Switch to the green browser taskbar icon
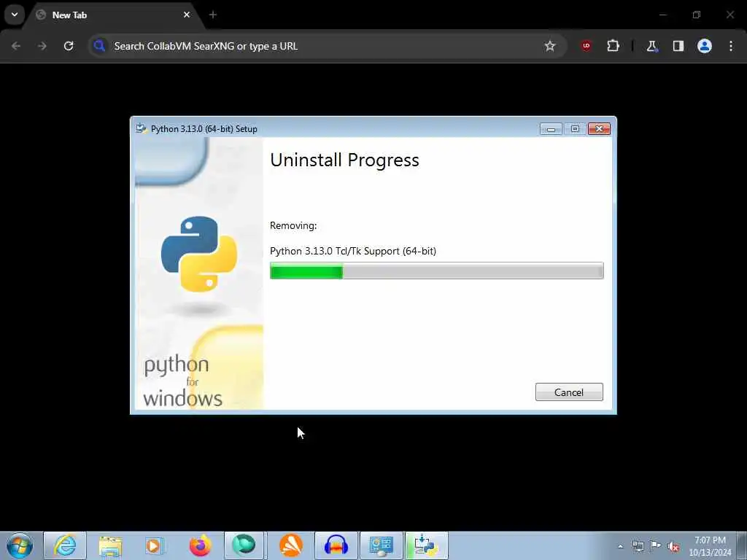 point(244,545)
